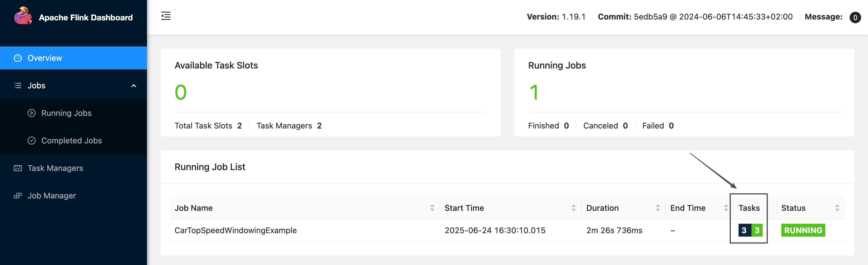
Task: Sort the list by Job Name
Action: tap(432, 208)
